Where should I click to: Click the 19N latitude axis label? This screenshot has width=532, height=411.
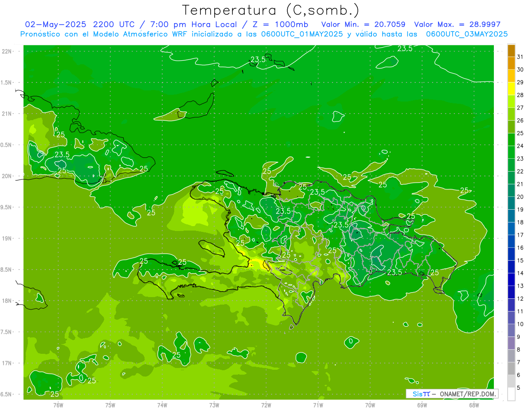[7, 238]
